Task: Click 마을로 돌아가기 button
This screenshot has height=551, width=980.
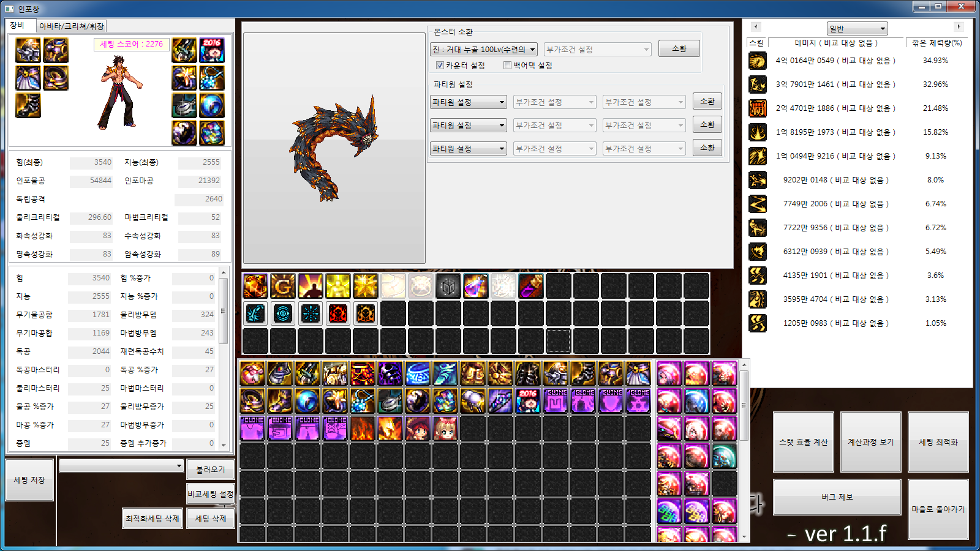Action: pyautogui.click(x=938, y=509)
